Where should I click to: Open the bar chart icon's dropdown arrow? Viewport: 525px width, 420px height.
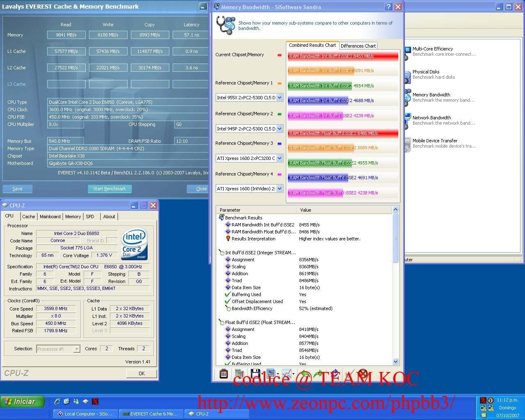pos(278,374)
